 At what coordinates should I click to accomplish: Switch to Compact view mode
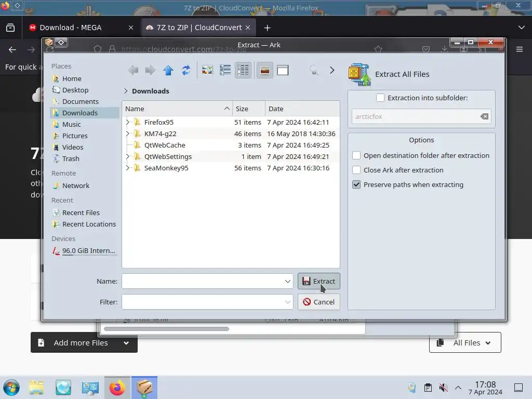tap(225, 70)
